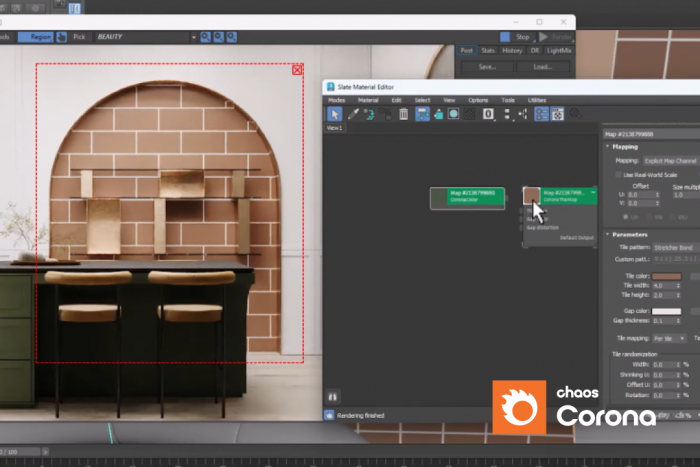
Task: Click Save... button in Post tab
Action: pyautogui.click(x=487, y=67)
